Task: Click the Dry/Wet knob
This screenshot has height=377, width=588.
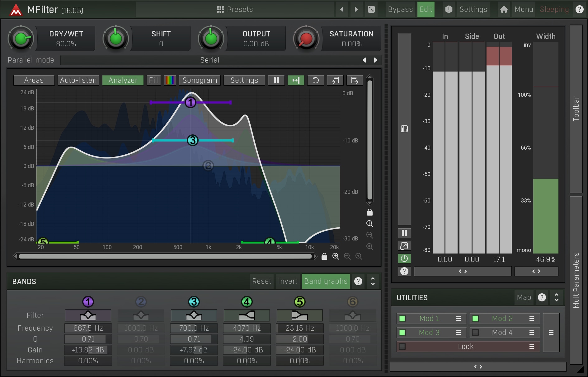Action: [x=21, y=39]
